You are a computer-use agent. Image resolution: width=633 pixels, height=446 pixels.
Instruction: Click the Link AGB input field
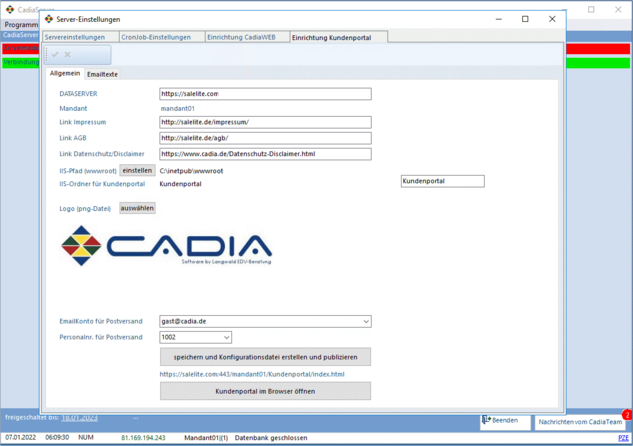click(x=265, y=138)
